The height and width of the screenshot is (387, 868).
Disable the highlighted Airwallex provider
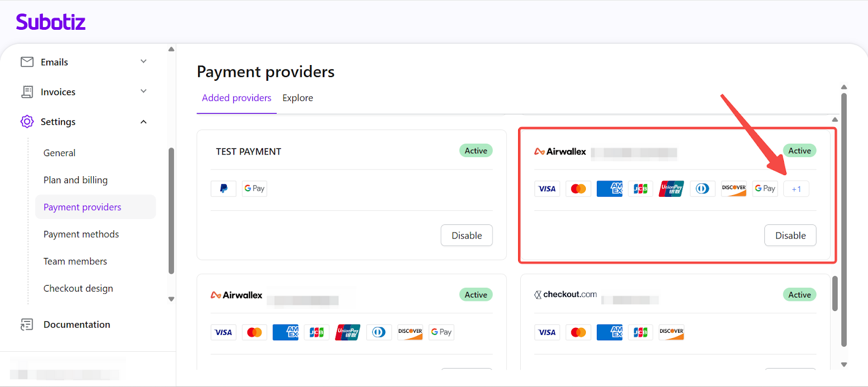(x=790, y=235)
